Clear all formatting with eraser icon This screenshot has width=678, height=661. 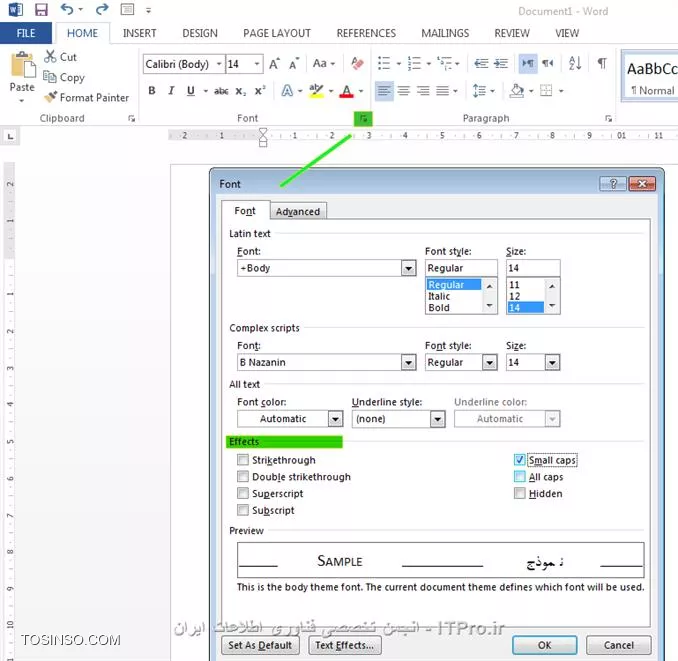click(357, 64)
